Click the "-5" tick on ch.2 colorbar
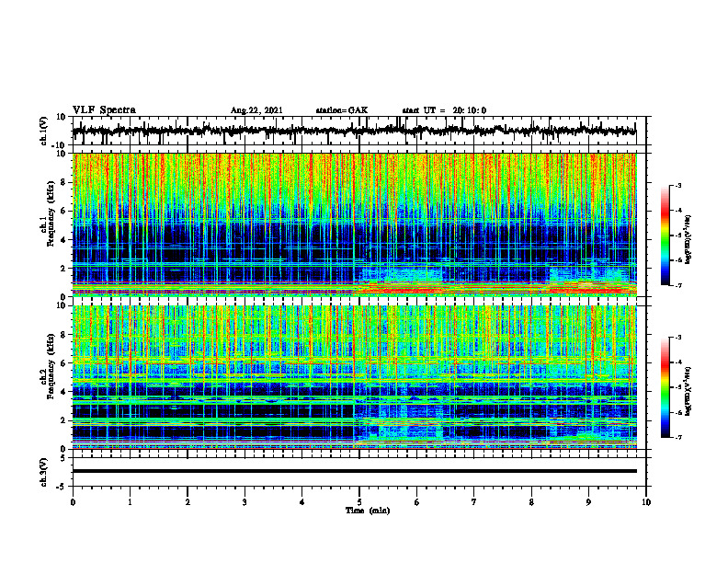 [677, 387]
